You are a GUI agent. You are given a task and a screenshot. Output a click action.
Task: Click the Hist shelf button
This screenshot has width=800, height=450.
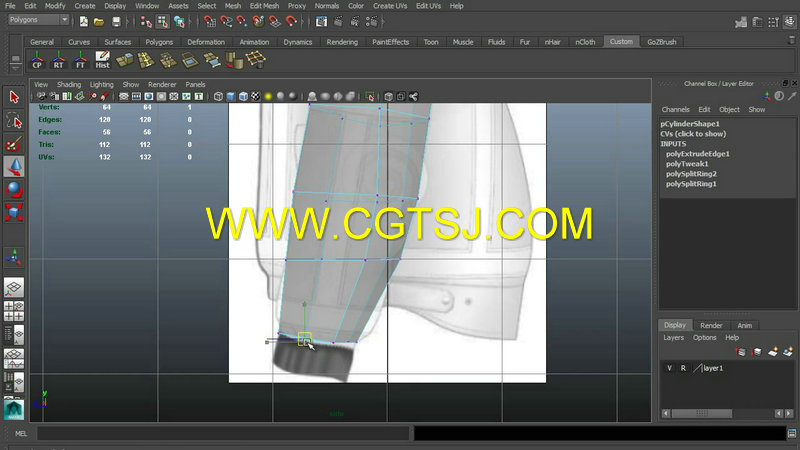[102, 60]
